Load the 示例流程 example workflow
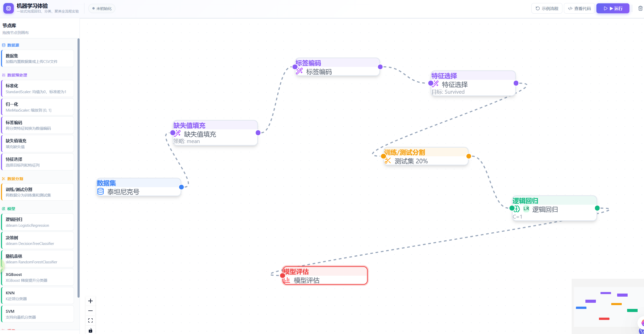 [x=547, y=8]
